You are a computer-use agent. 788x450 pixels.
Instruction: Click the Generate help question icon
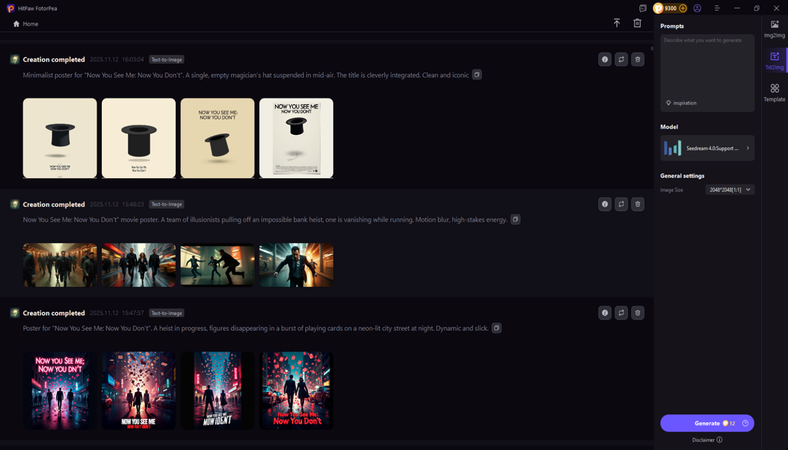[x=745, y=423]
